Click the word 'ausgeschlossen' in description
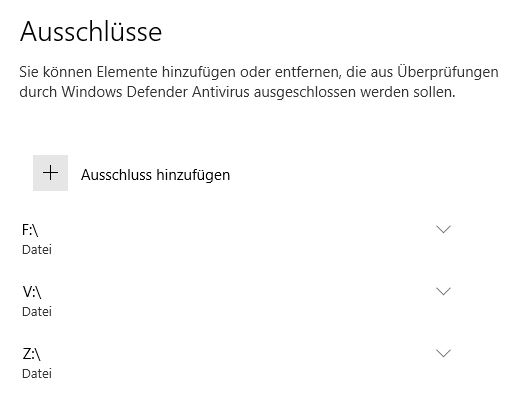The width and height of the screenshot is (507, 397). (x=305, y=93)
